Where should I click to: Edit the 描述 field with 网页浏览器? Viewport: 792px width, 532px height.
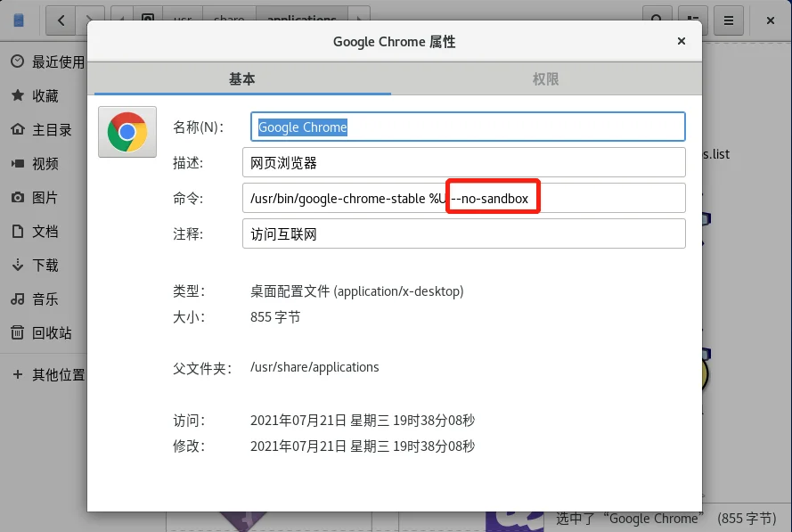click(463, 163)
